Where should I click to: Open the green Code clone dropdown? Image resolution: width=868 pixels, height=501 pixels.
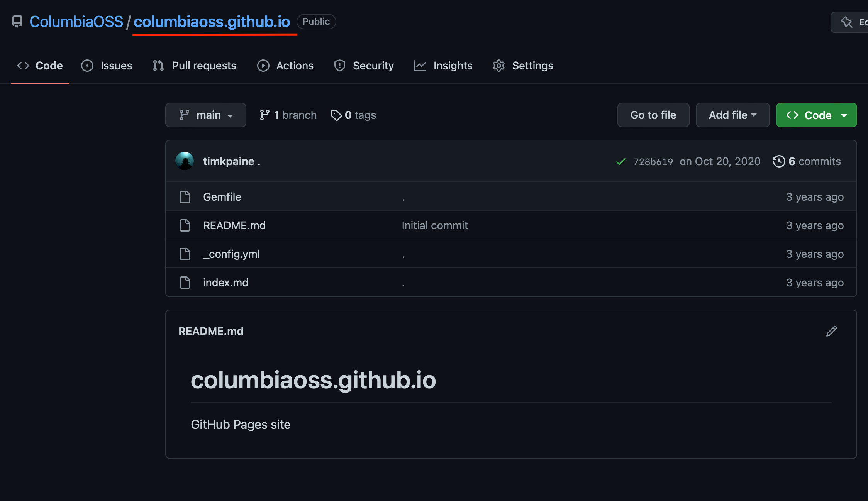tap(816, 115)
